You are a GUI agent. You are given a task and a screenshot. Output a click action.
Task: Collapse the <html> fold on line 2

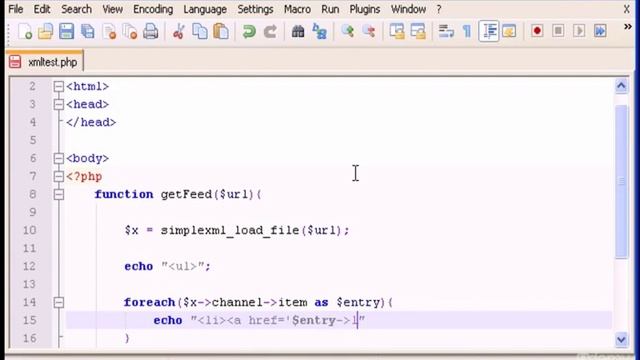point(59,87)
